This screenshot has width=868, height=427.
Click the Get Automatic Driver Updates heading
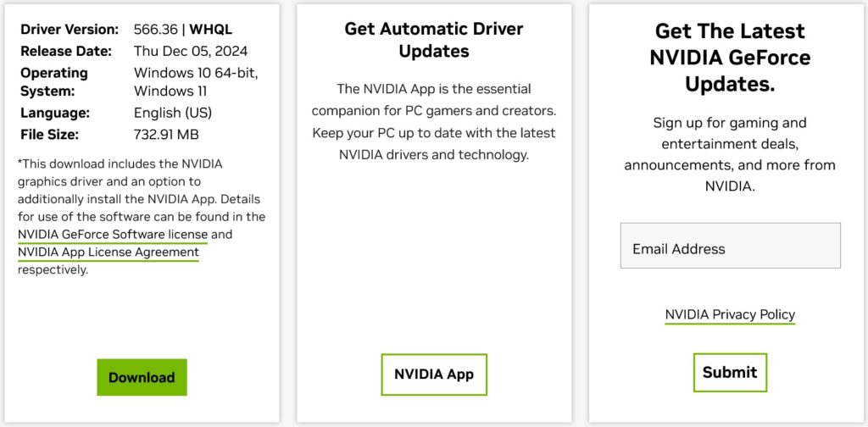(434, 40)
